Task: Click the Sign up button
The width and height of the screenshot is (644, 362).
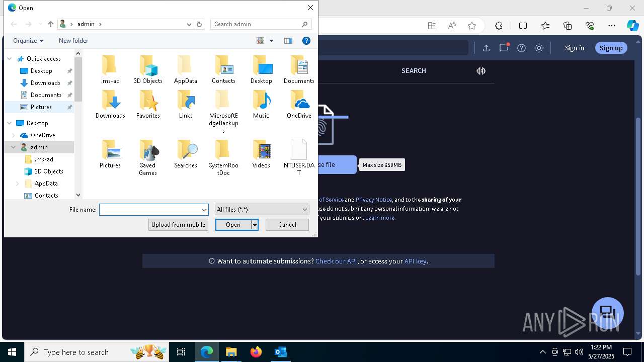Action: coord(611,48)
